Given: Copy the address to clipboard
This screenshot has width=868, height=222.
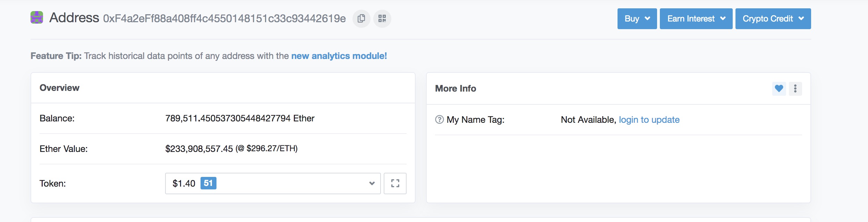Looking at the screenshot, I should click(x=361, y=18).
